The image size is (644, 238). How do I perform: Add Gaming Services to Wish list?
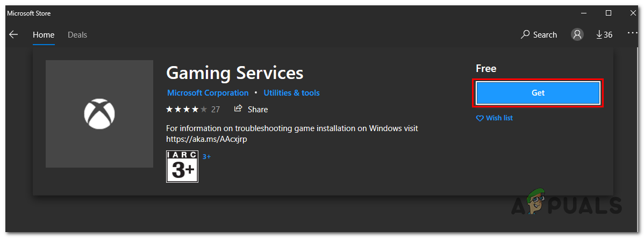coord(495,118)
